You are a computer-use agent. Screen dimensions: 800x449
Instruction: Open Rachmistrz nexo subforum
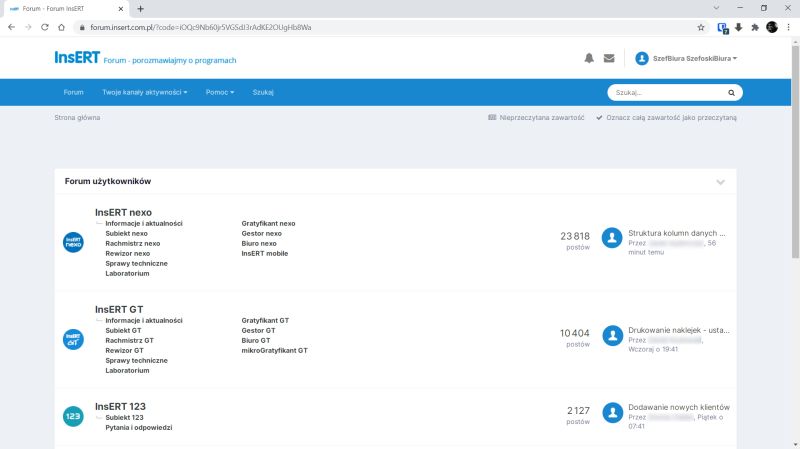pyautogui.click(x=133, y=243)
